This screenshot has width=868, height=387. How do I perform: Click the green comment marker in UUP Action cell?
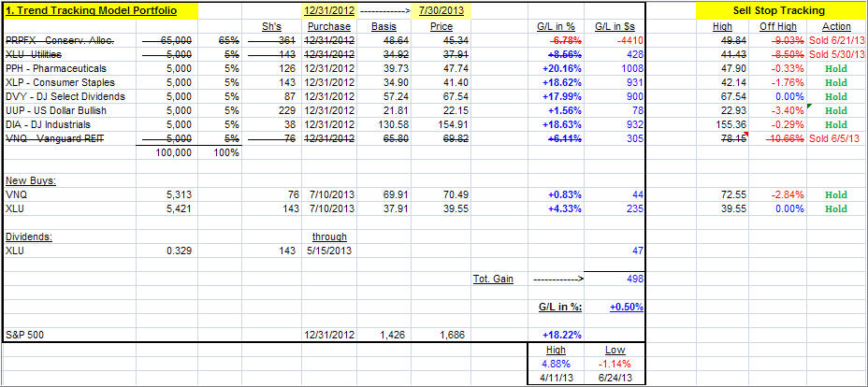click(809, 107)
